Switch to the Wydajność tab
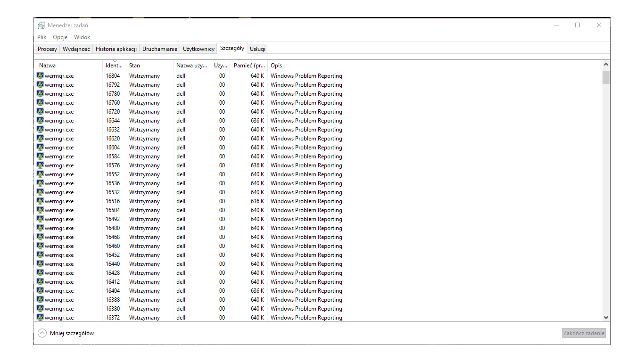 pos(76,49)
